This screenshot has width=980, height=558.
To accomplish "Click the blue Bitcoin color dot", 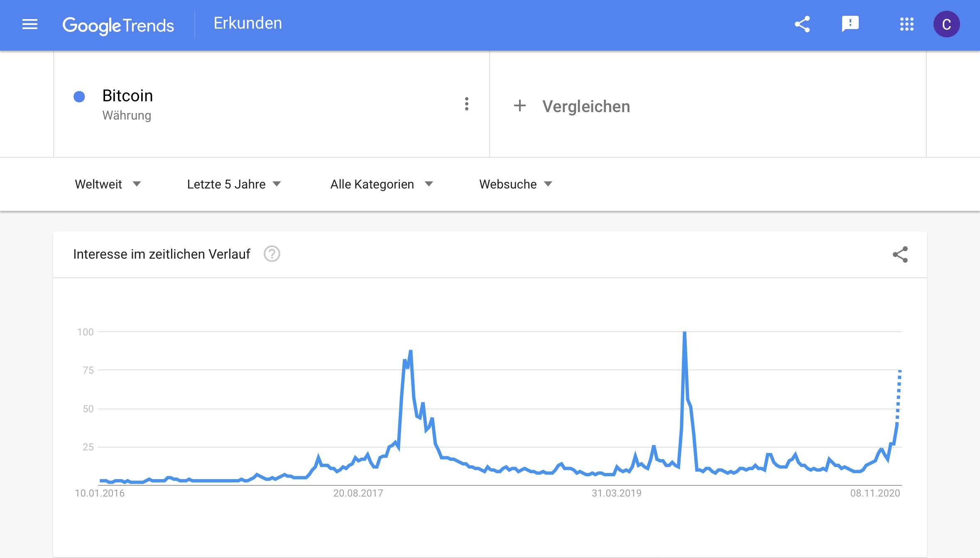I will click(79, 97).
